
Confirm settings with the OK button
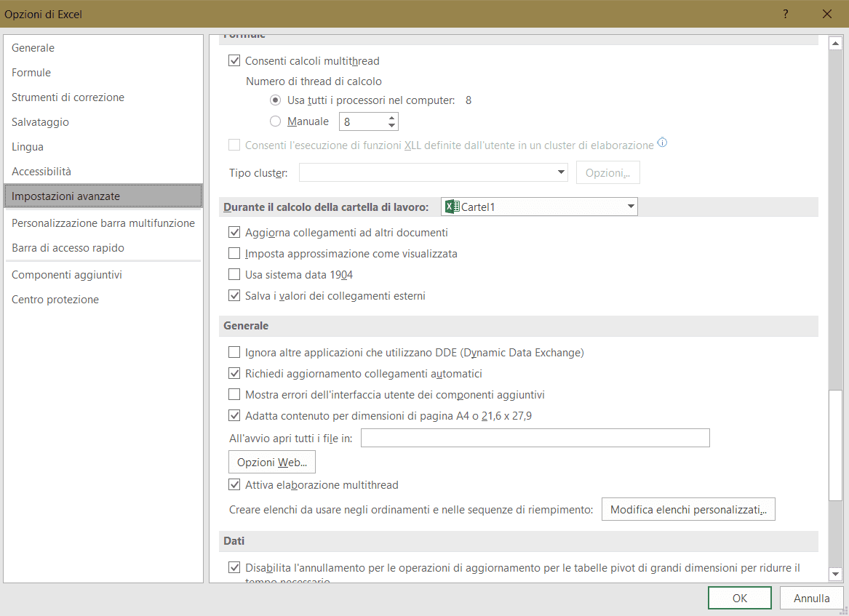click(739, 599)
